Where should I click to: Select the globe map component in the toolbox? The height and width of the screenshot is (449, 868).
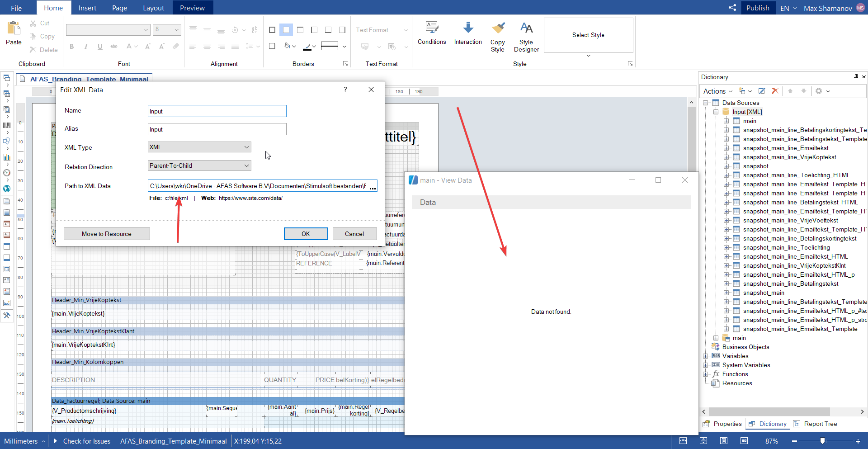point(7,189)
